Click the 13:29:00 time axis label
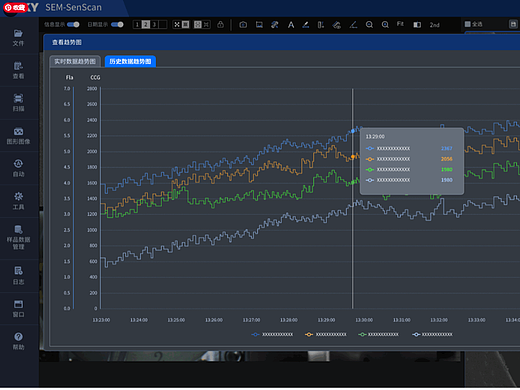 click(326, 320)
